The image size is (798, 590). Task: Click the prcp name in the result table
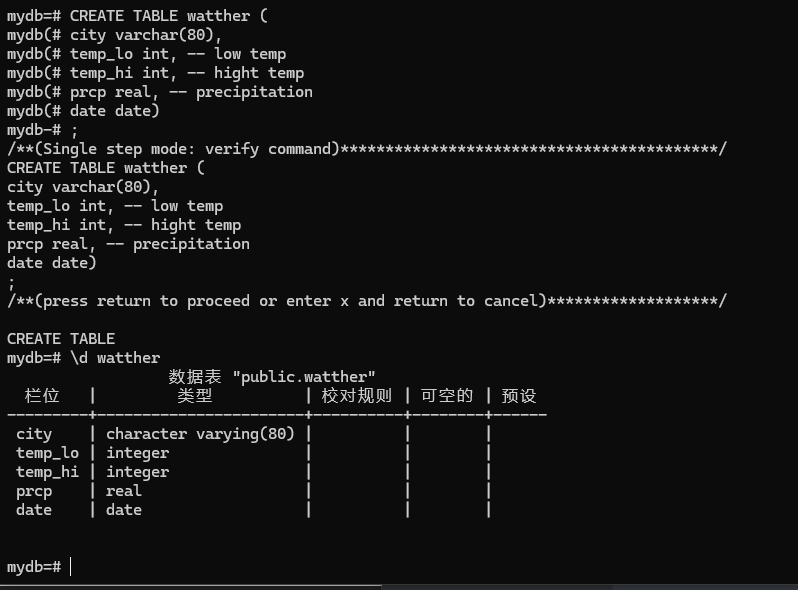pos(34,491)
